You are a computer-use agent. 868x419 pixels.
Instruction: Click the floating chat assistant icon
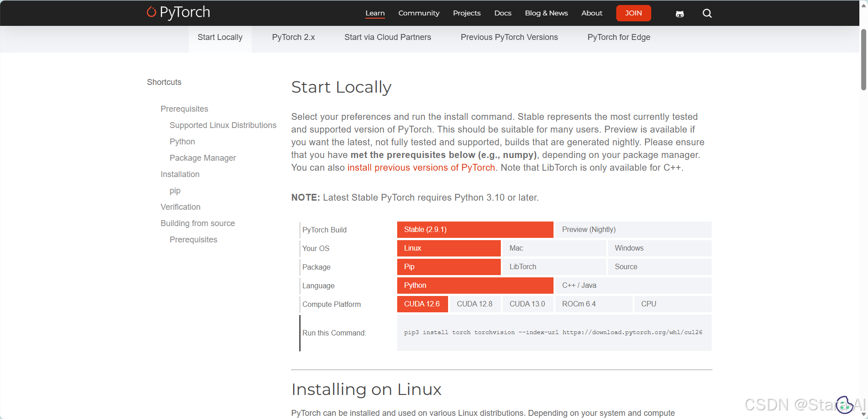tap(844, 404)
